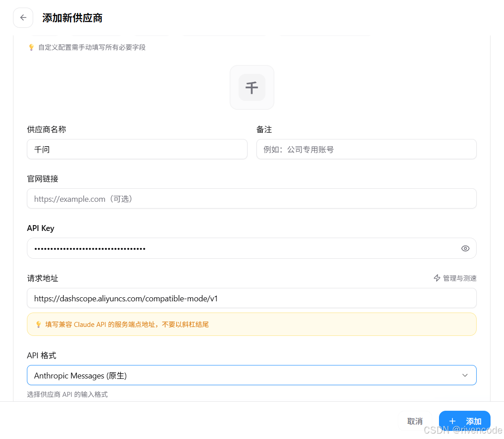The height and width of the screenshot is (439, 504).
Task: Click the 选择供应商 API 的输入格式 hint text
Action: point(67,394)
